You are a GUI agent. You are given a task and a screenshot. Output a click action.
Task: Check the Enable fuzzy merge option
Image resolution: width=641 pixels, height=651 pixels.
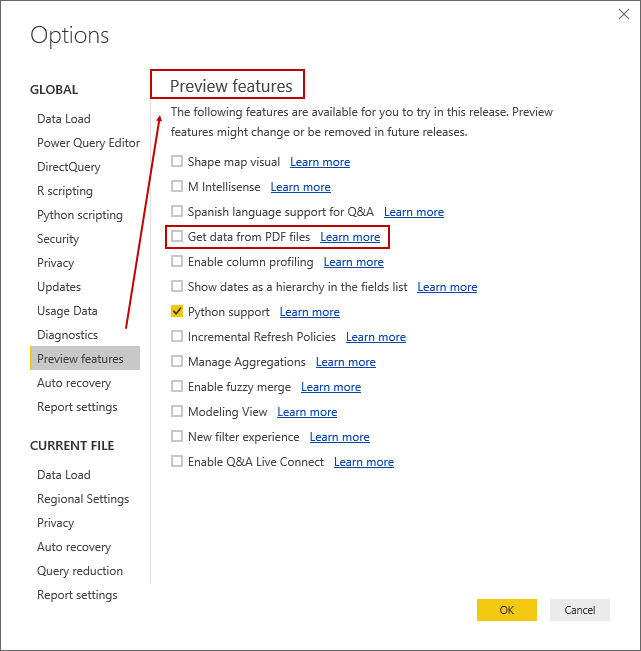pyautogui.click(x=177, y=387)
